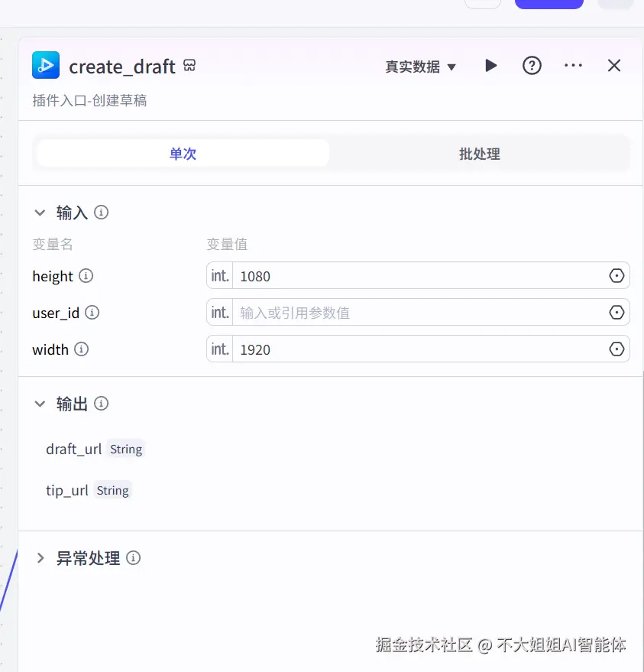Image resolution: width=644 pixels, height=672 pixels.
Task: Open the help question mark icon
Action: [532, 66]
